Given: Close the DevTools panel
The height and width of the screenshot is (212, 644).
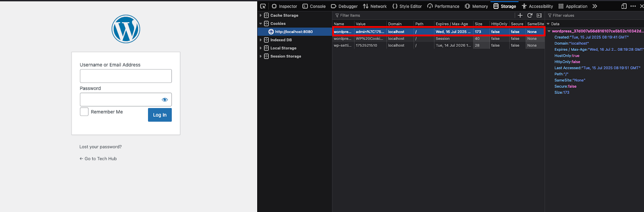Looking at the screenshot, I should click(x=642, y=6).
